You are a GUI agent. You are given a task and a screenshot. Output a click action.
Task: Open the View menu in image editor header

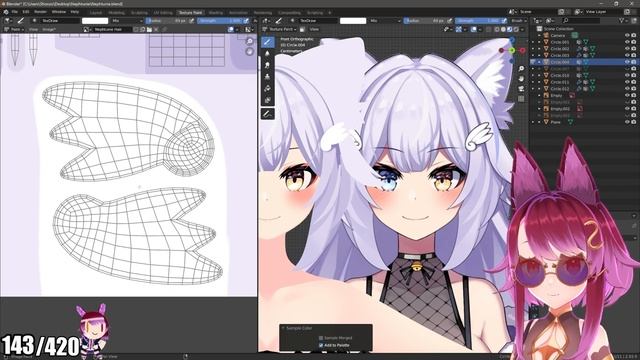33,29
